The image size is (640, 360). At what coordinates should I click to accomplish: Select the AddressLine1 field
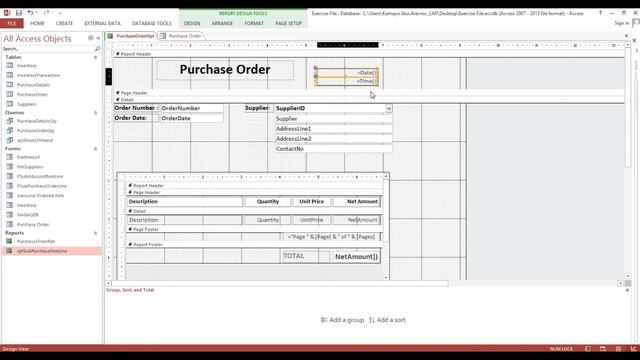[x=333, y=129]
